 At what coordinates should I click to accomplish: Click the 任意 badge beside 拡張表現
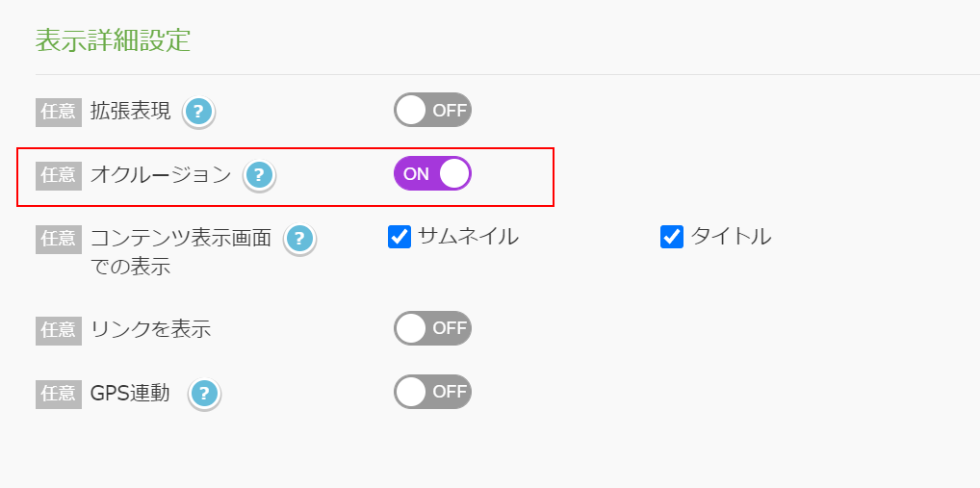(x=59, y=112)
